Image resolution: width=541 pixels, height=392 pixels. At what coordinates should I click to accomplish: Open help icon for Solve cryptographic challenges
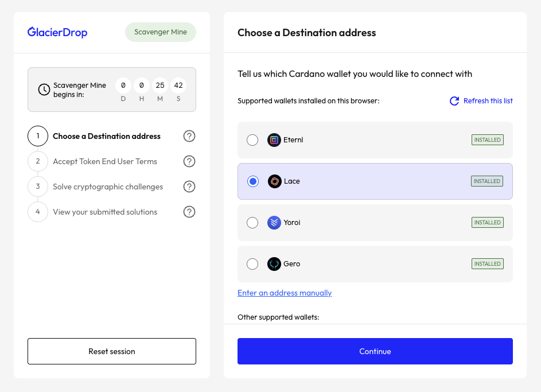coord(189,187)
